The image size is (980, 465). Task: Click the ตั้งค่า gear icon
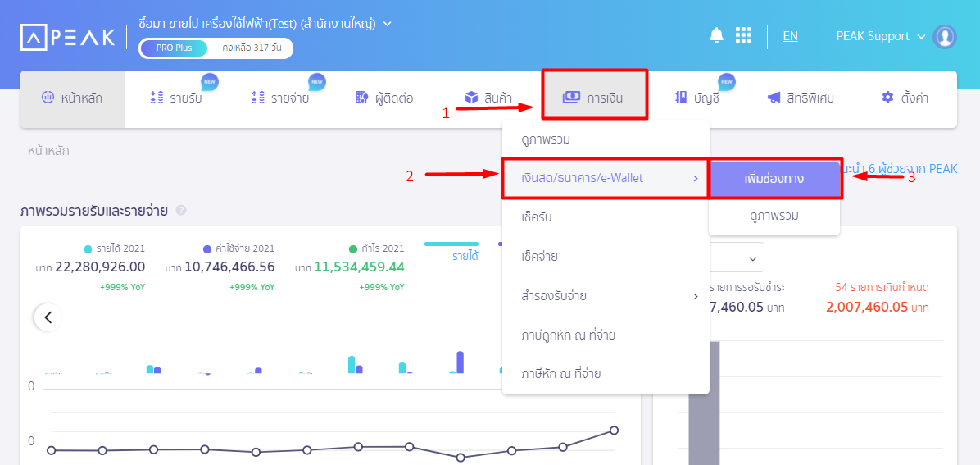[887, 98]
